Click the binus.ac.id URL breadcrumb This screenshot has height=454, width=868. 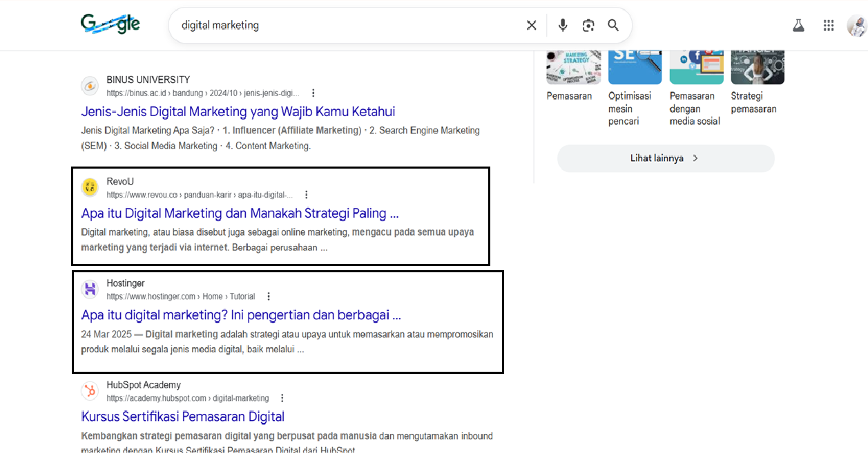(203, 93)
